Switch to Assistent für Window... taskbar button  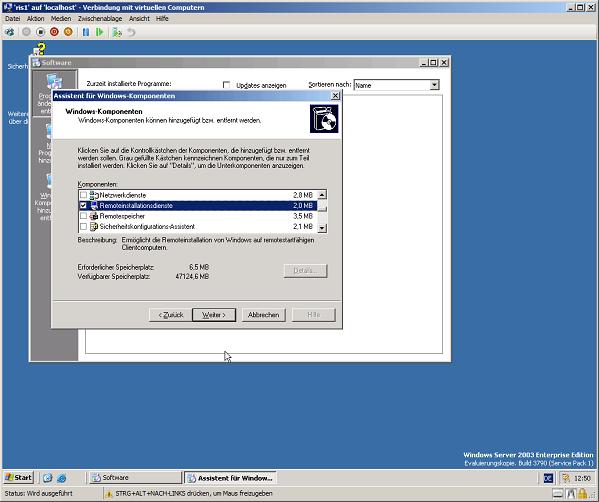point(230,478)
